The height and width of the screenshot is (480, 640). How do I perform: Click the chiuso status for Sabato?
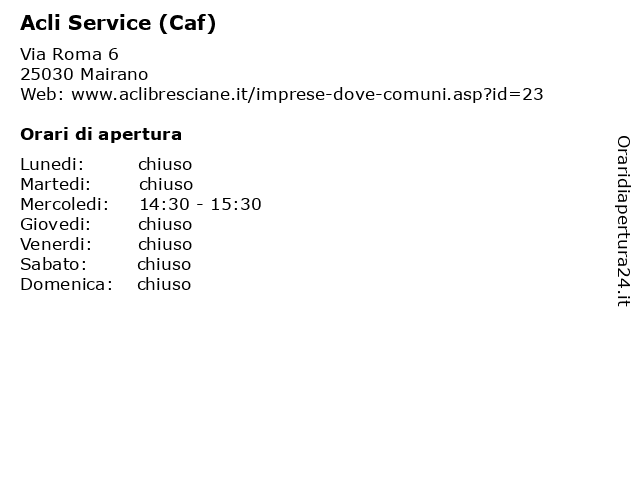coord(164,264)
